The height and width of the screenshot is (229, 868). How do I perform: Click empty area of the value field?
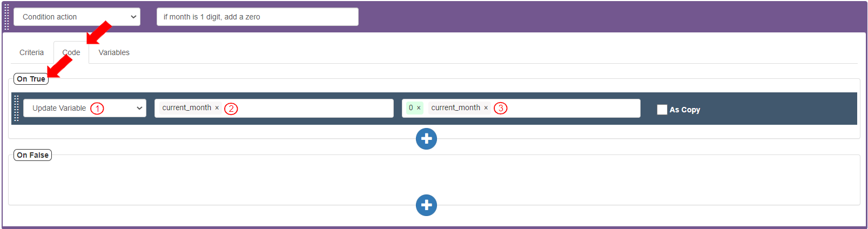coord(573,108)
